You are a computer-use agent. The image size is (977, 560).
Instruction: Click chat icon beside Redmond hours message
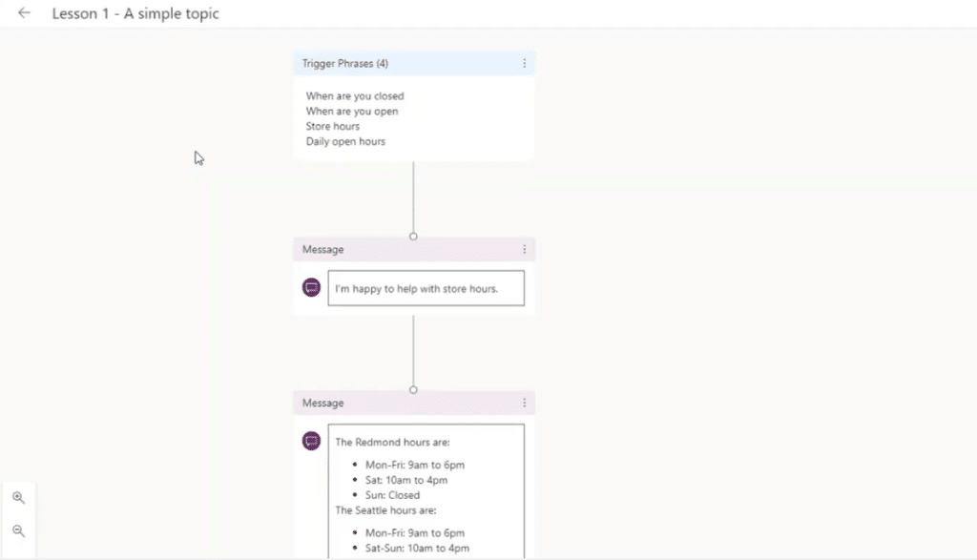312,441
